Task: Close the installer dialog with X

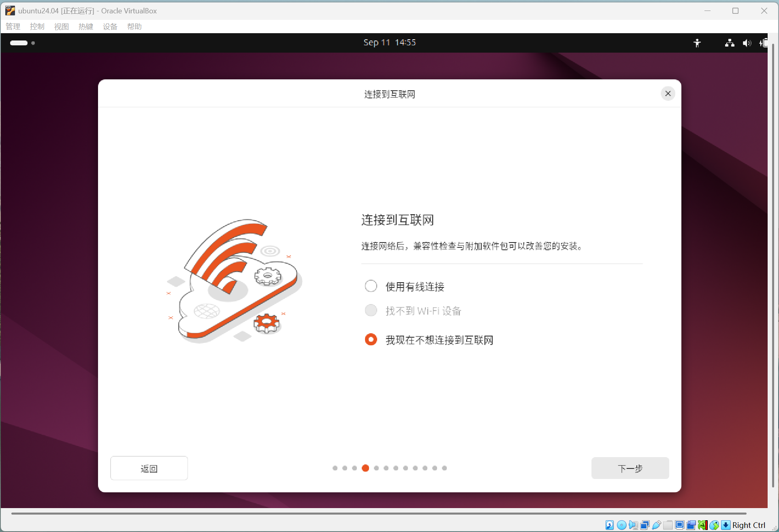Action: click(x=668, y=94)
